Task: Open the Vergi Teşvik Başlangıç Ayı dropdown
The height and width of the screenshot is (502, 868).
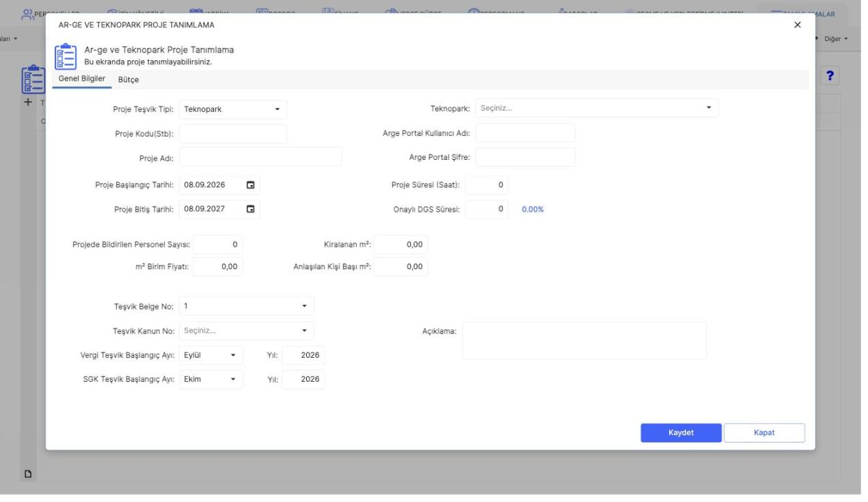Action: click(x=211, y=355)
